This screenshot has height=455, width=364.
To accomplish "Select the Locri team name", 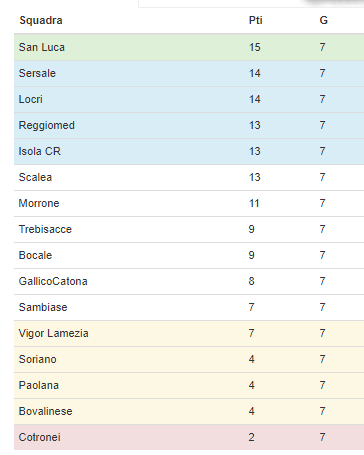I will (x=30, y=99).
